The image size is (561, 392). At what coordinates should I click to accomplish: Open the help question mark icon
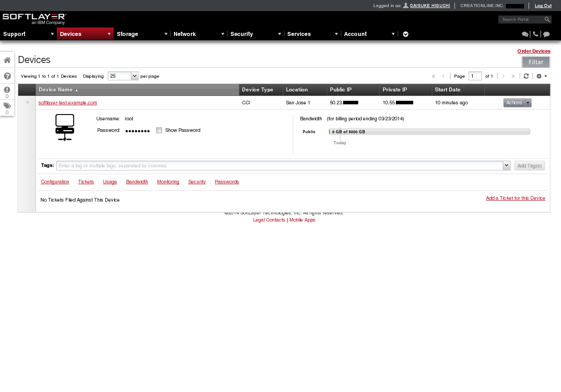7,76
